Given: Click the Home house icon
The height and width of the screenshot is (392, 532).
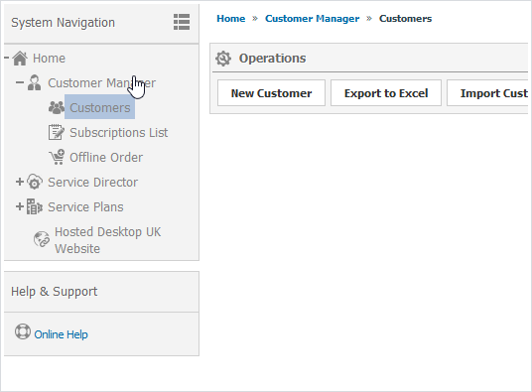Looking at the screenshot, I should pyautogui.click(x=20, y=59).
